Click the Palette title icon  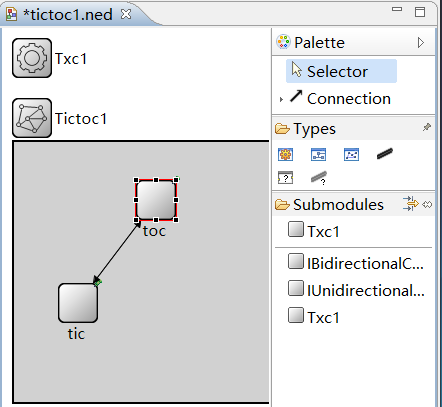(283, 42)
